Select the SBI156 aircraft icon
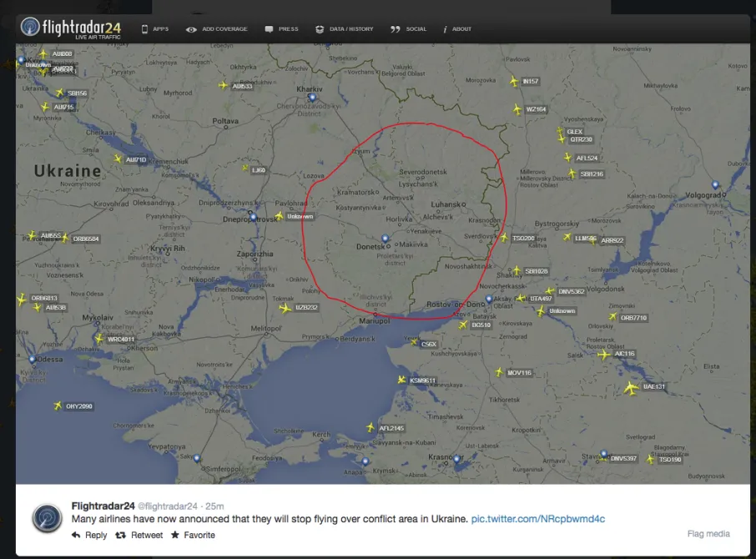 [60, 93]
